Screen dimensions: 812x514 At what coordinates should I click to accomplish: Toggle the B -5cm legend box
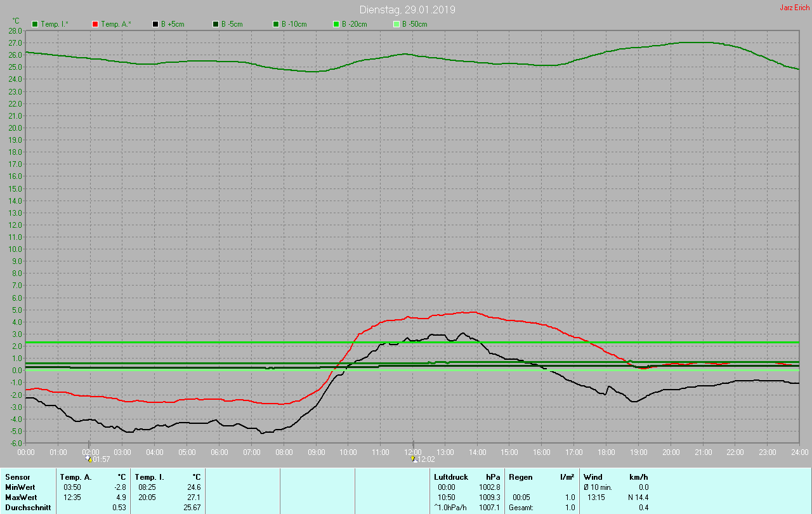point(216,24)
